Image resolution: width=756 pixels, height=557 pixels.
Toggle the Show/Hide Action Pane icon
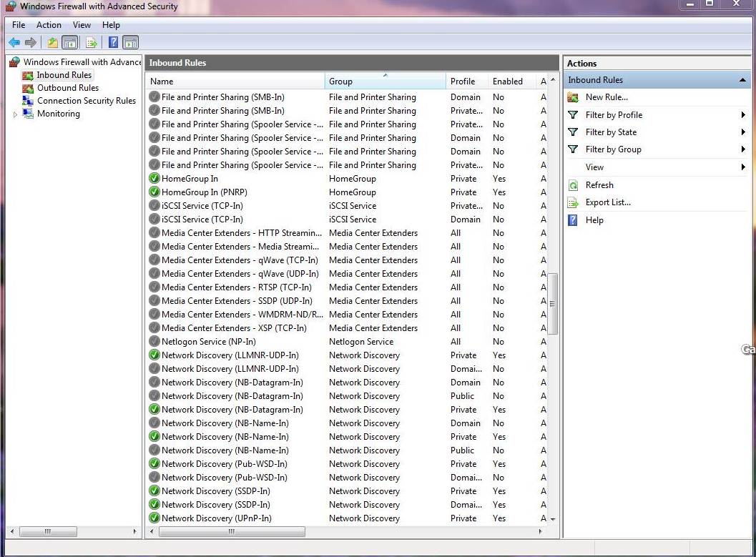click(131, 42)
